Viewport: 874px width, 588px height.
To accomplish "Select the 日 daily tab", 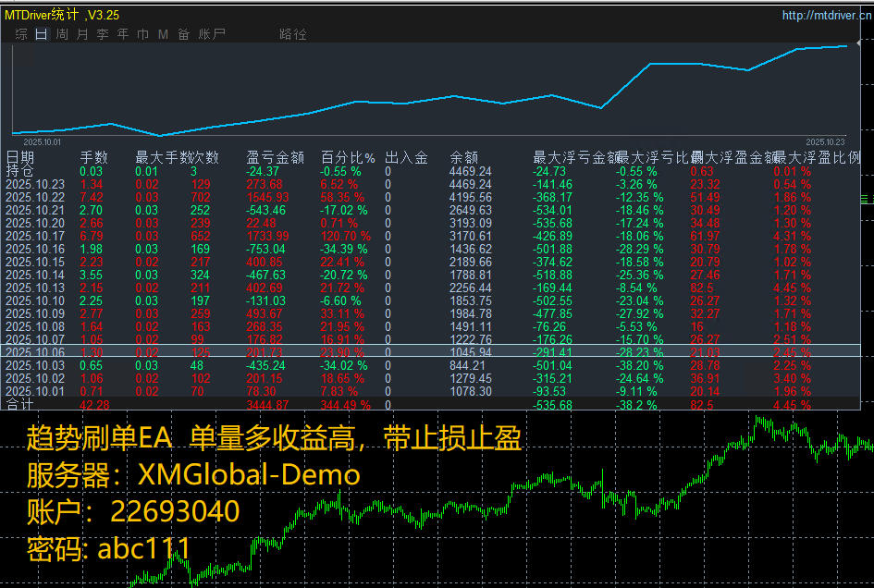I will click(42, 34).
